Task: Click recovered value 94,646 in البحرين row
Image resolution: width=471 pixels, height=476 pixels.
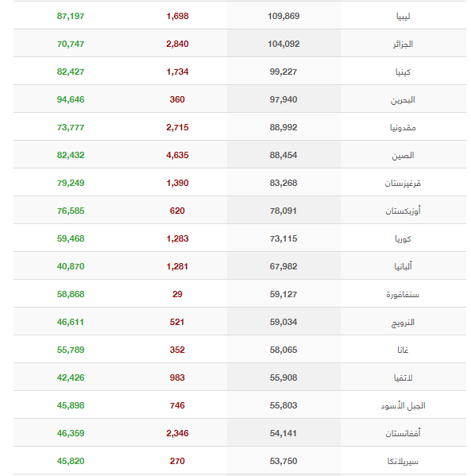Action: tap(71, 99)
